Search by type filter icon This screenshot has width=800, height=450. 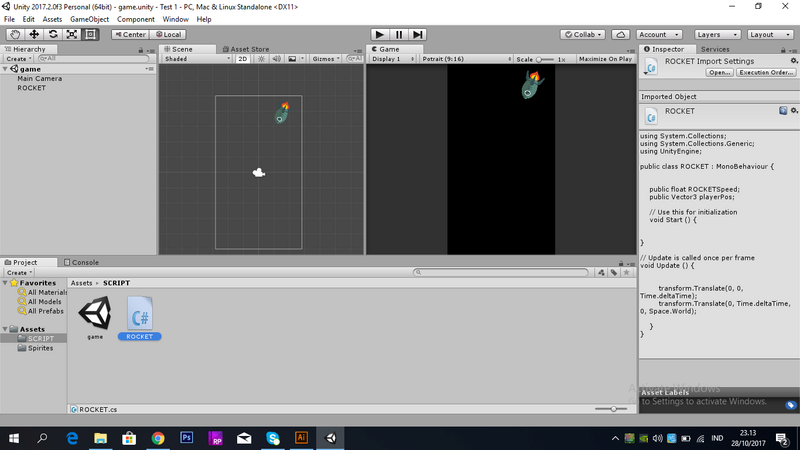[x=601, y=272]
